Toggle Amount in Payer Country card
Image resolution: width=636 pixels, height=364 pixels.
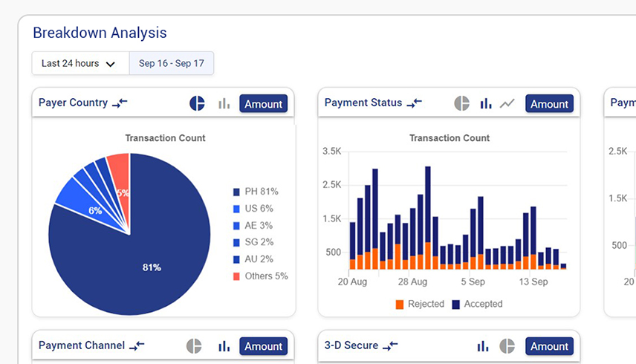pos(264,104)
